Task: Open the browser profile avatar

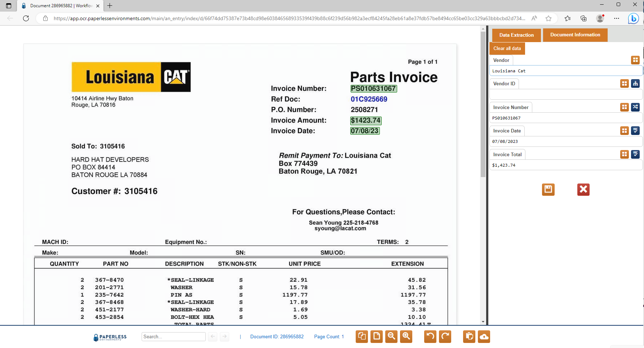Action: tap(600, 18)
